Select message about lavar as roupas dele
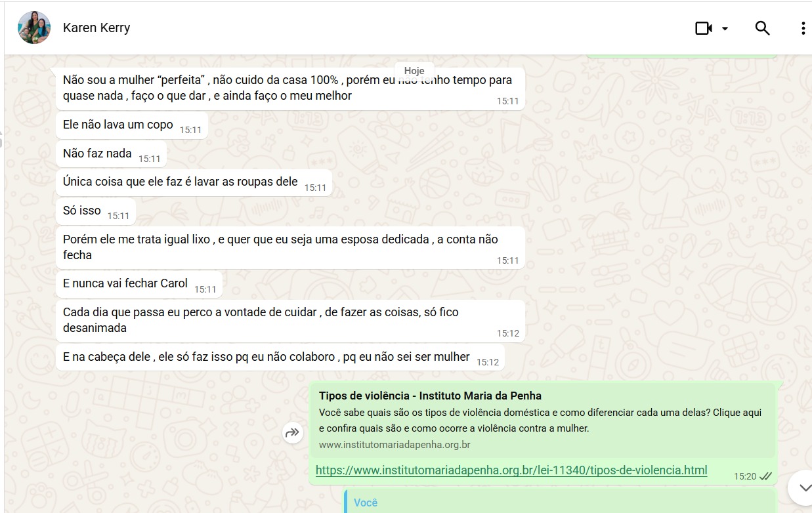The width and height of the screenshot is (812, 513). [x=181, y=182]
